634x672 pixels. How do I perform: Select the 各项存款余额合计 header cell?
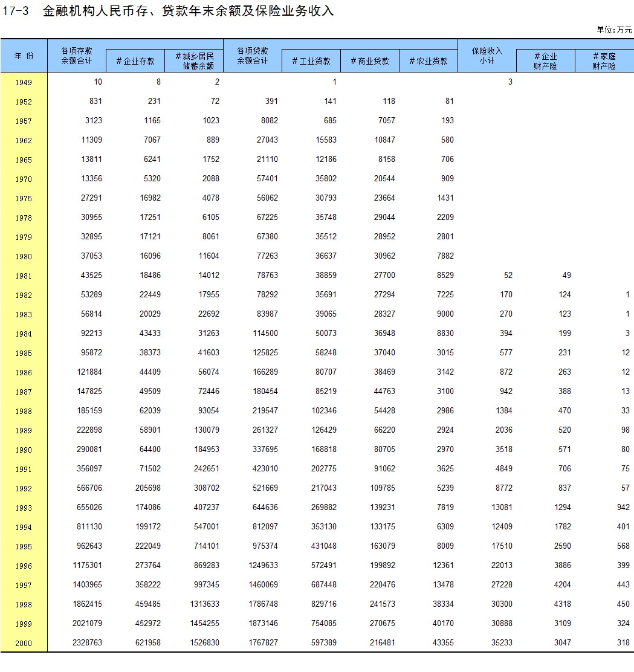coord(76,56)
